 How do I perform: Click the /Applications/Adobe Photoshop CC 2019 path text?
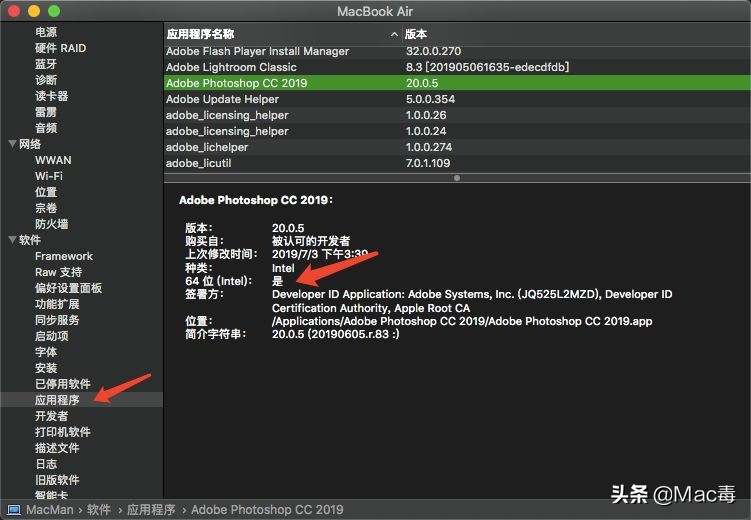tap(462, 321)
